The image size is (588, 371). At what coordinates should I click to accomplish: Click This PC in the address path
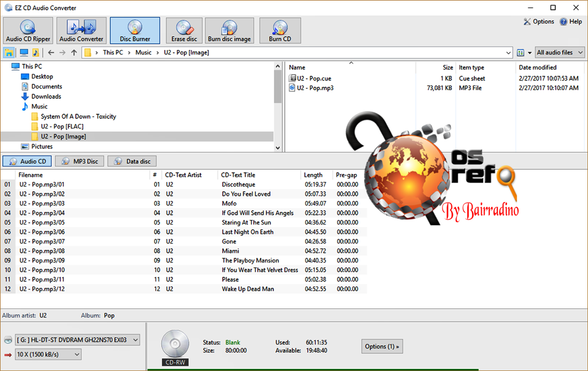point(113,52)
